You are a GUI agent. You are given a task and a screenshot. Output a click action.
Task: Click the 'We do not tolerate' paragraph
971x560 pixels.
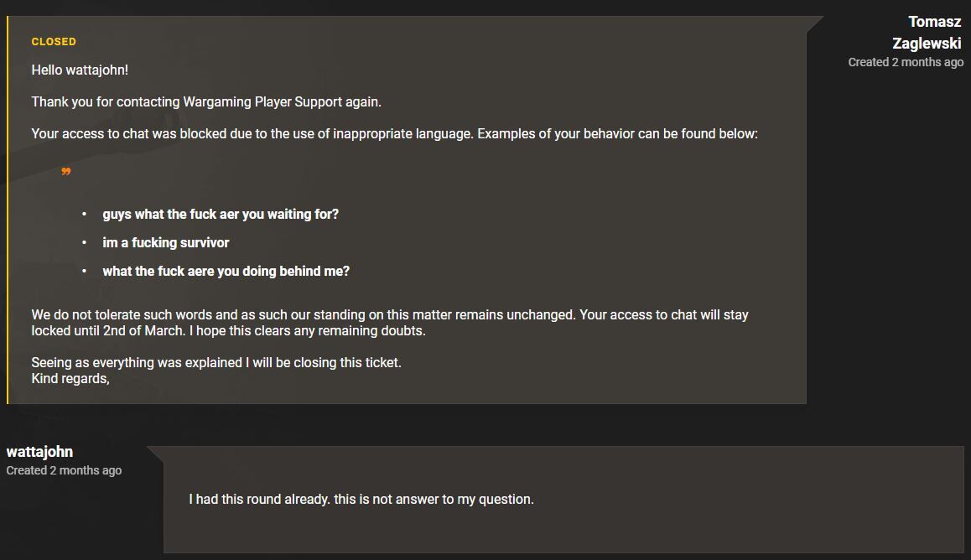(x=390, y=323)
